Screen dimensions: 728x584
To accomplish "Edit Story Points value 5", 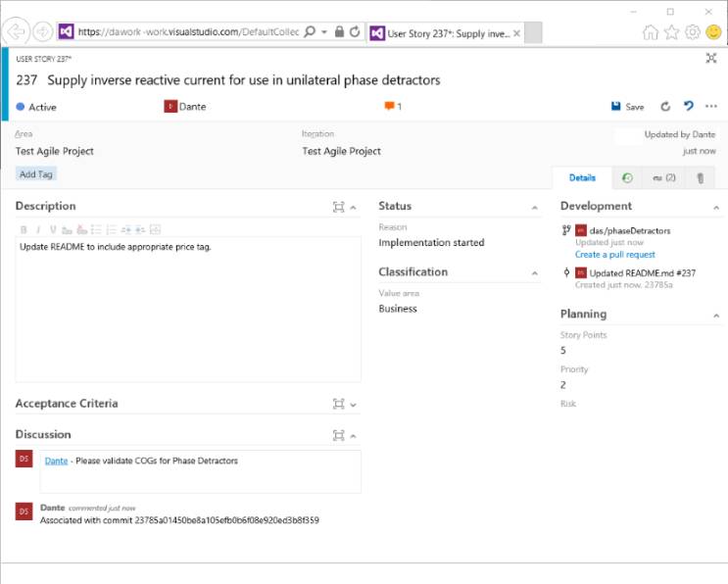I will pos(562,351).
